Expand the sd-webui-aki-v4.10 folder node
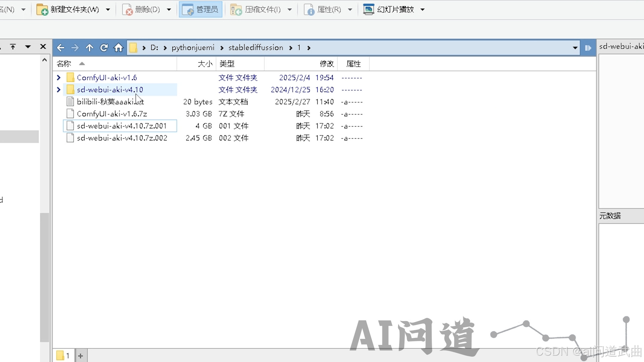The height and width of the screenshot is (362, 644). (x=59, y=90)
